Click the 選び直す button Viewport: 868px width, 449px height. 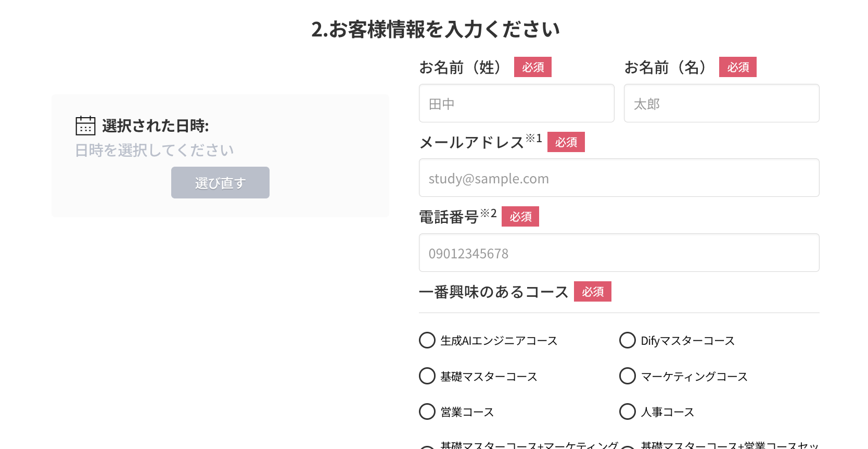tap(220, 182)
